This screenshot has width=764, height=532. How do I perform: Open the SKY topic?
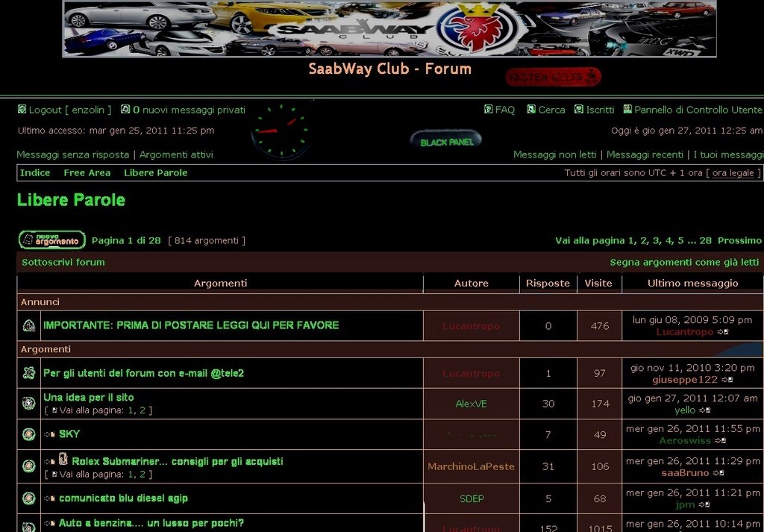pyautogui.click(x=69, y=434)
